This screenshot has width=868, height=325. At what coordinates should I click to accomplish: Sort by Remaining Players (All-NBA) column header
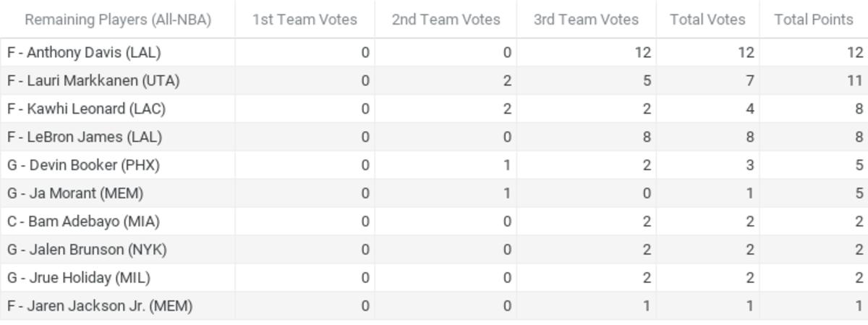point(118,20)
